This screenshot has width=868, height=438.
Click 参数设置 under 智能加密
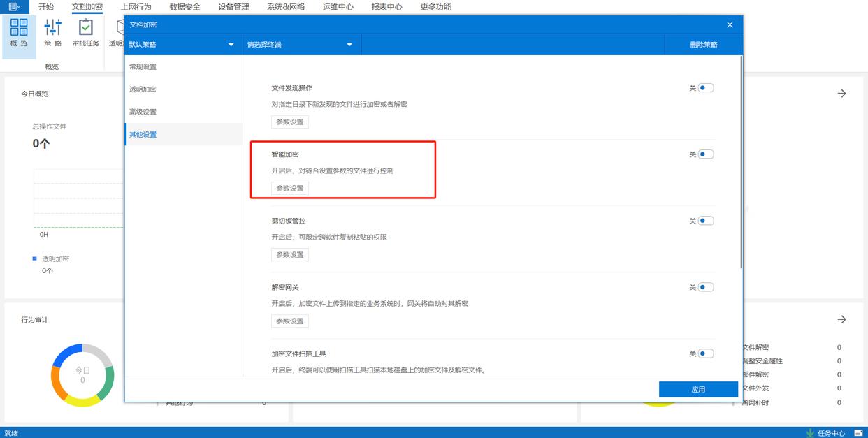pyautogui.click(x=290, y=189)
